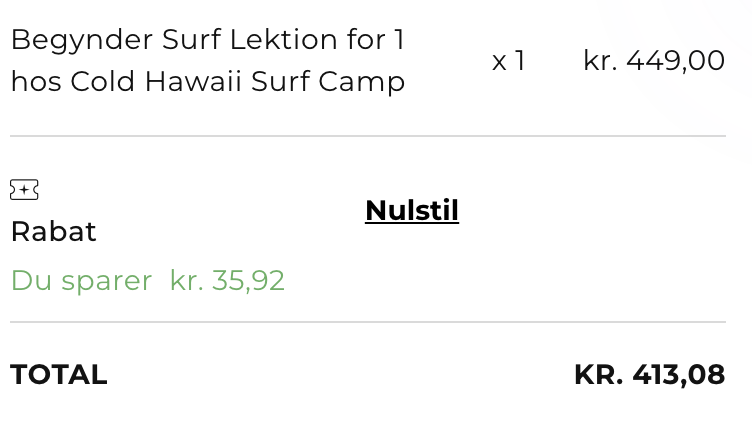Click the kr. 449,00 item price

tap(653, 61)
